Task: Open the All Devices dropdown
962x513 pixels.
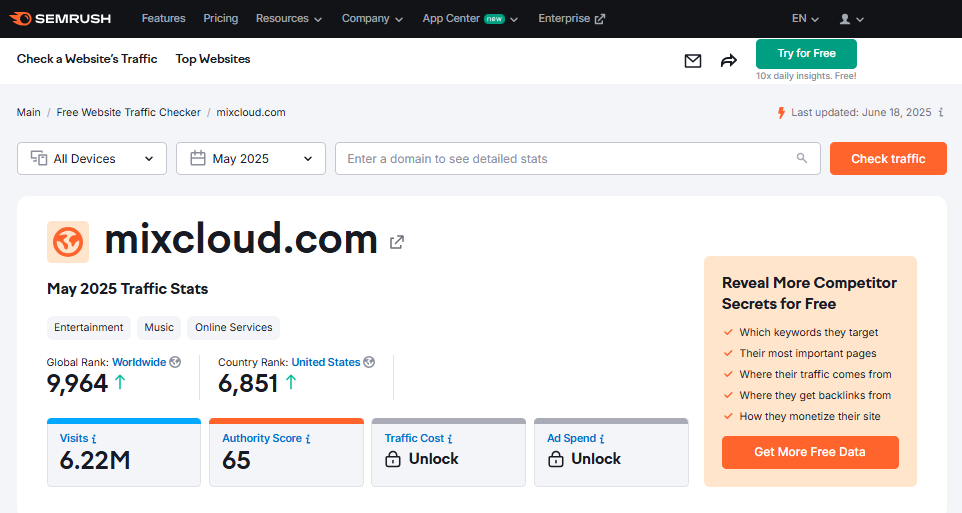Action: (92, 158)
